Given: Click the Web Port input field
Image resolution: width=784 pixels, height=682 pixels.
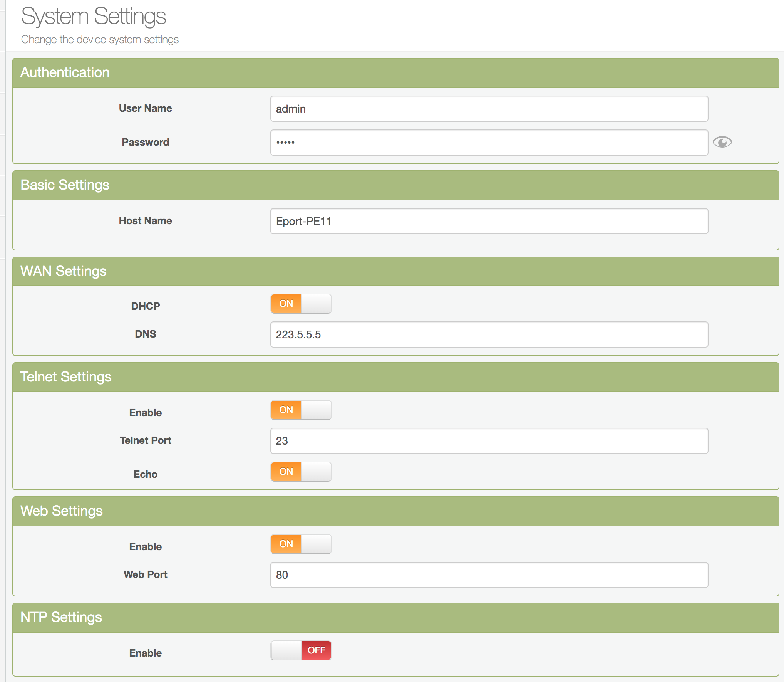Looking at the screenshot, I should (x=489, y=575).
